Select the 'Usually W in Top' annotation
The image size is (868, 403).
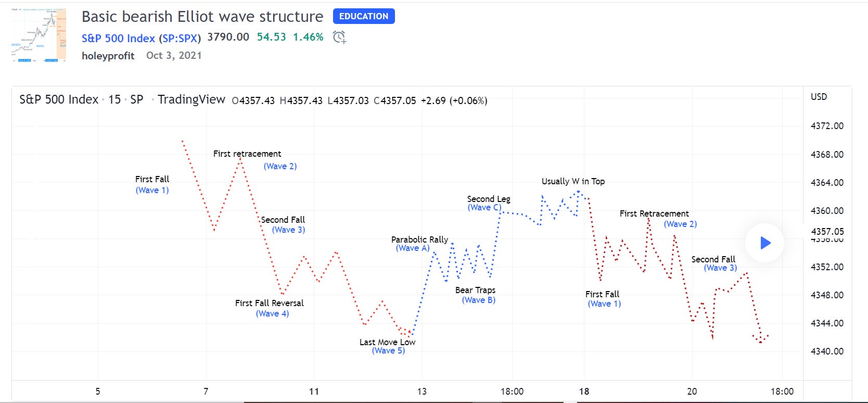[x=573, y=181]
